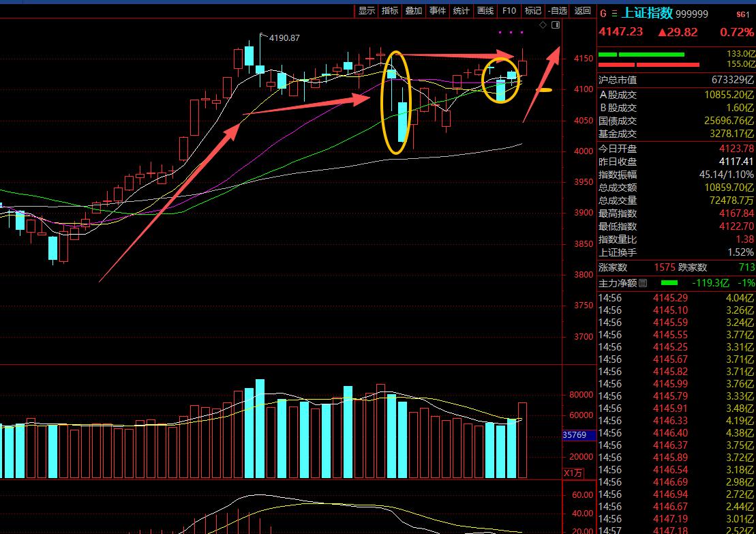Activate the 画线 drawing tool
Image resolution: width=756 pixels, height=534 pixels.
(x=485, y=11)
